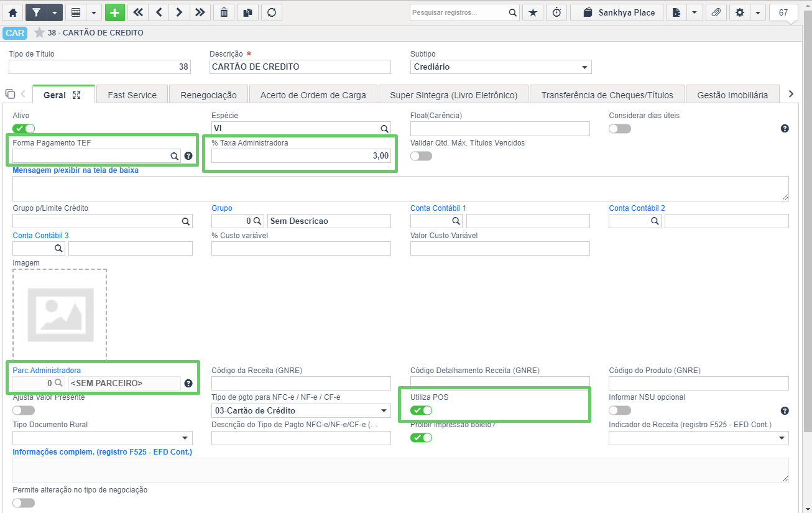
Task: Search Espécie with the magnifier icon
Action: (385, 129)
